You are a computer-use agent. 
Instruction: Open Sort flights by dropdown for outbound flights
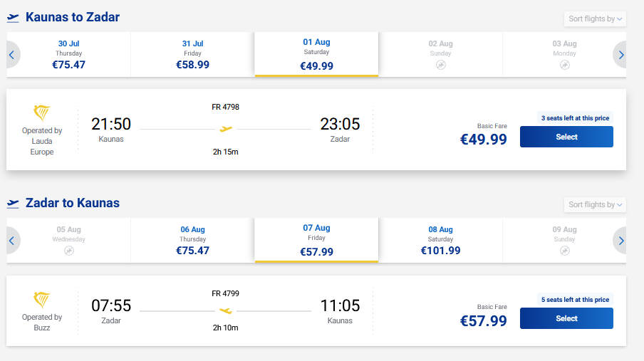pos(595,19)
